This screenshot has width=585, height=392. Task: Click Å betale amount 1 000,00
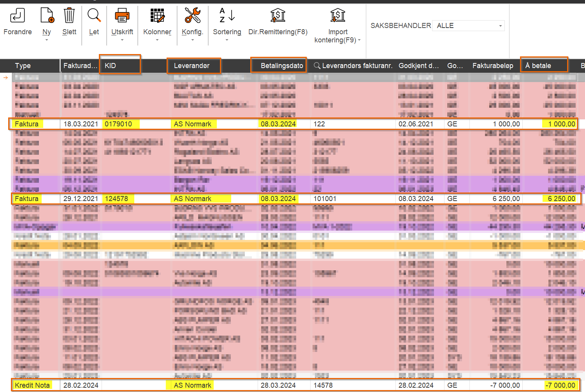[561, 124]
